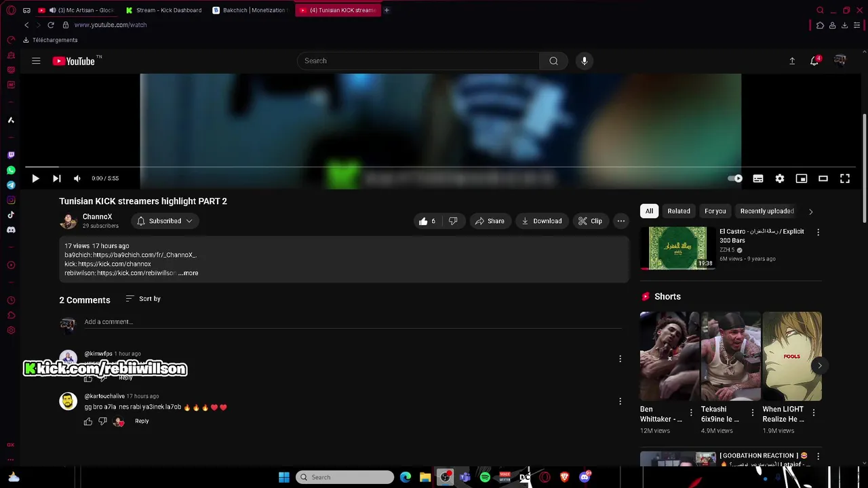Viewport: 868px width, 488px height.
Task: Click the browser address bar URL
Action: pos(111,25)
